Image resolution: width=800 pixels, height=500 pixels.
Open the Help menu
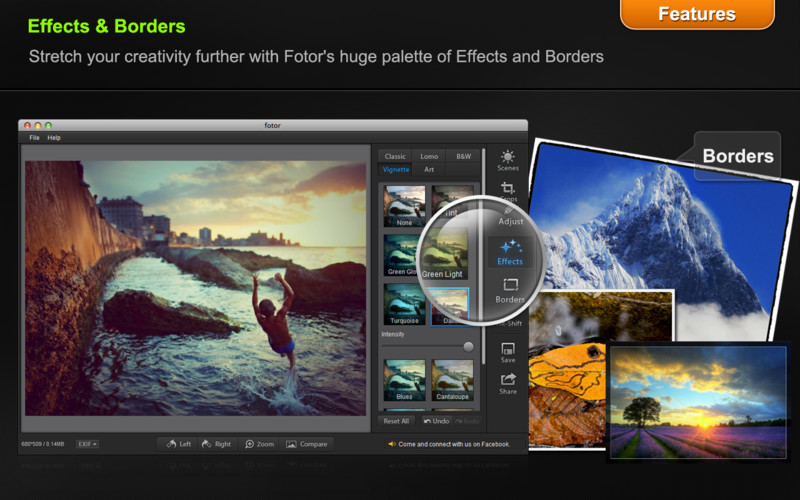tap(54, 138)
